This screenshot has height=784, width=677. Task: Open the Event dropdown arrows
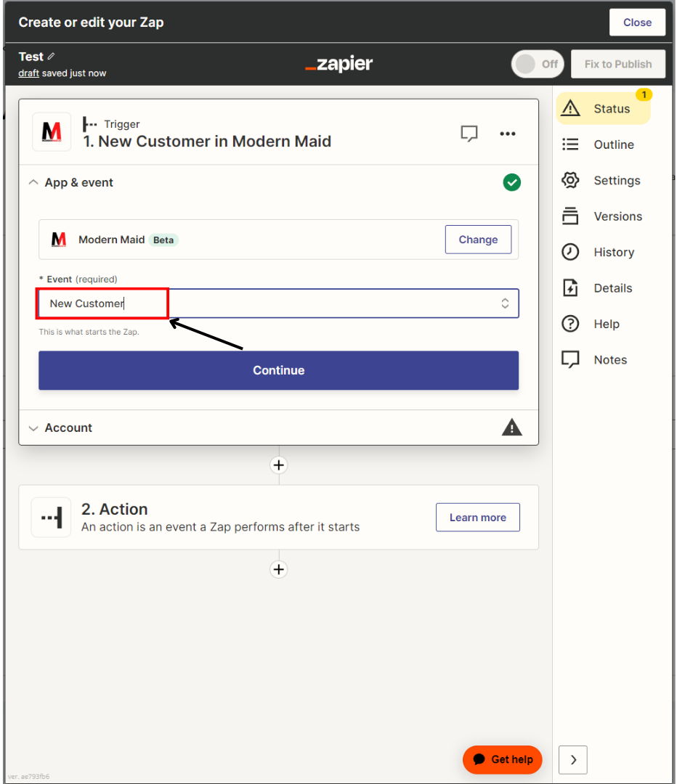click(505, 303)
